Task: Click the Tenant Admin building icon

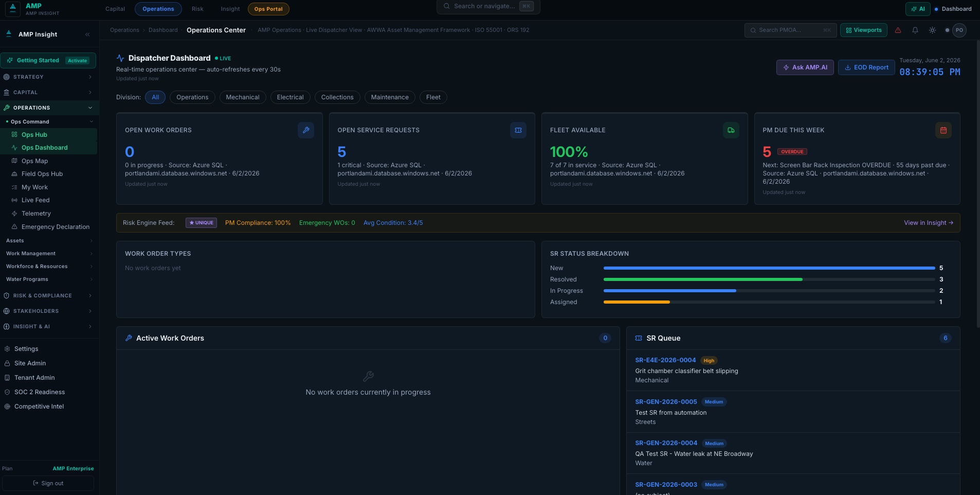Action: pos(7,378)
